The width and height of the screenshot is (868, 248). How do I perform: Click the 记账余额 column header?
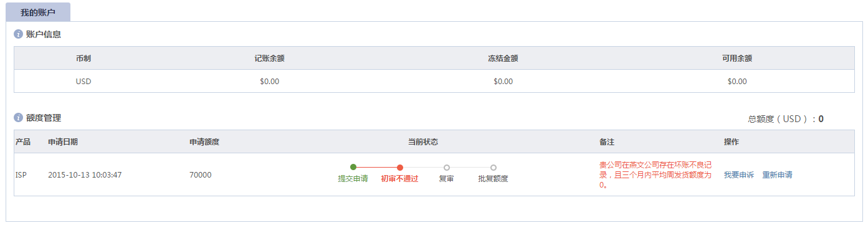pyautogui.click(x=270, y=58)
